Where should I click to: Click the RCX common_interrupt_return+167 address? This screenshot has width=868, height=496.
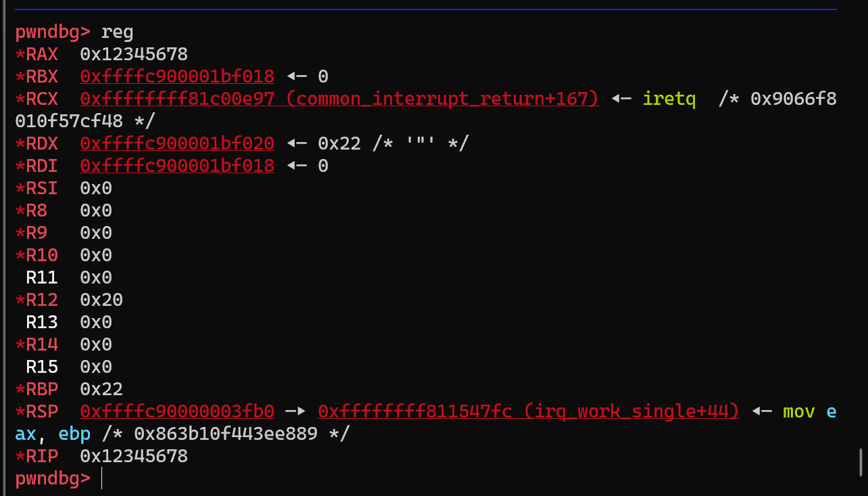coord(339,98)
